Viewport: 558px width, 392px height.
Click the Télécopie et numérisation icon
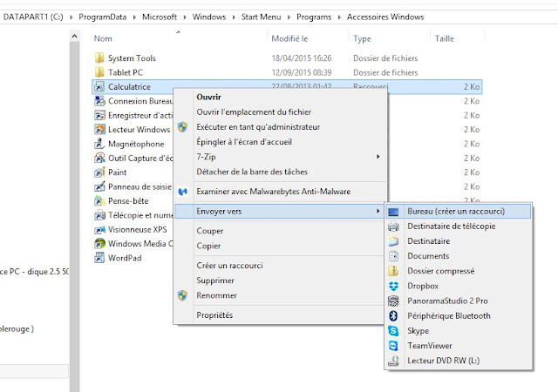(x=99, y=215)
